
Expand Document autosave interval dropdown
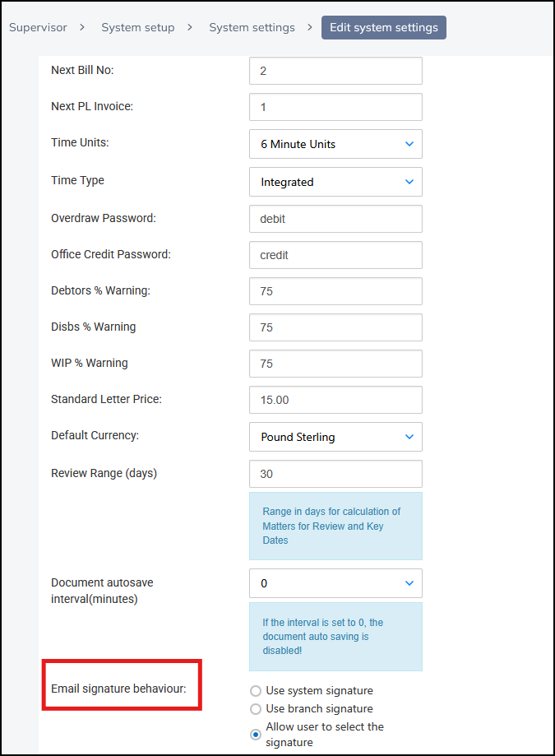(x=335, y=583)
